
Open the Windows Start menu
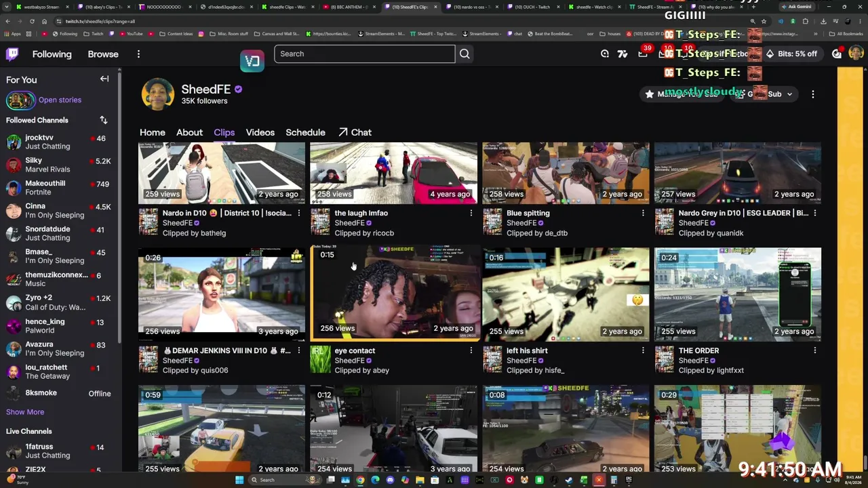click(x=239, y=480)
